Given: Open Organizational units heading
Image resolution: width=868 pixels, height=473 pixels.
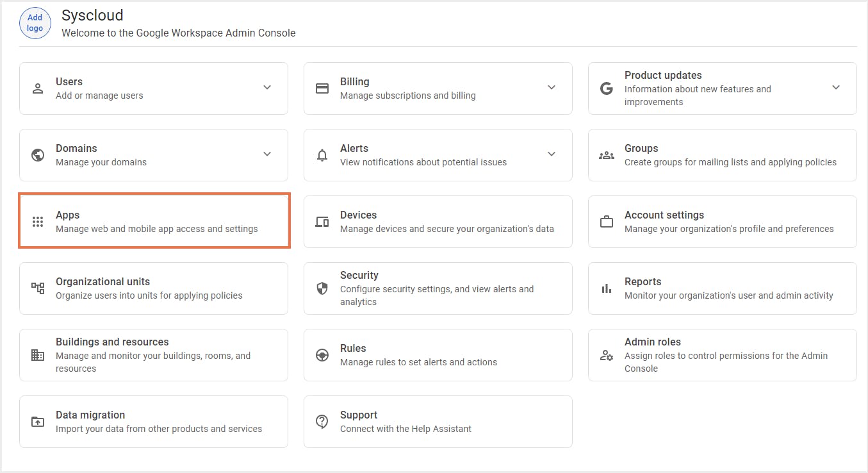Looking at the screenshot, I should click(102, 281).
